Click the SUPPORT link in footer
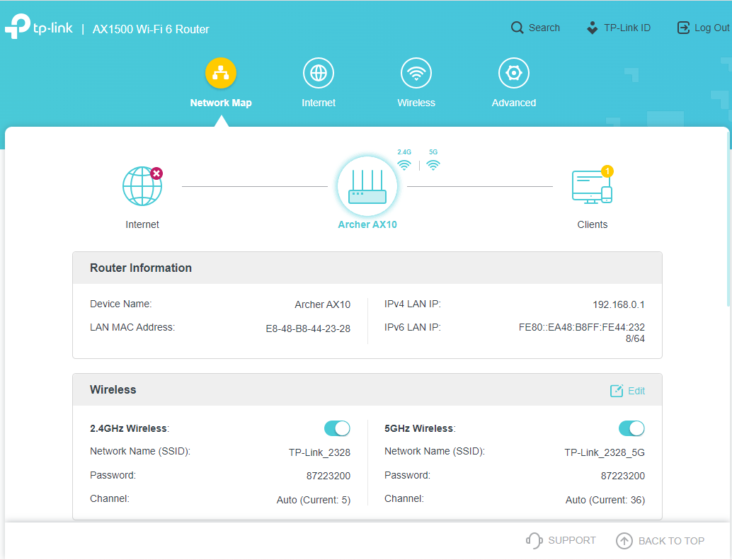732x560 pixels. [572, 540]
